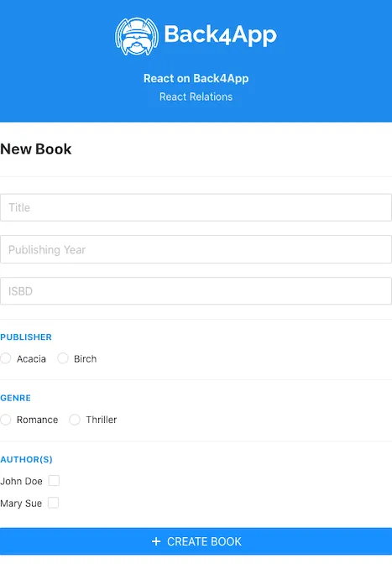The height and width of the screenshot is (569, 392).
Task: Click the PUBLISHER section label
Action: (x=26, y=337)
